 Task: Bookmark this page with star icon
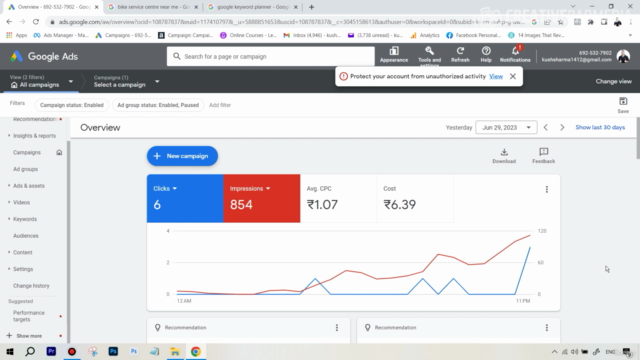[x=560, y=22]
